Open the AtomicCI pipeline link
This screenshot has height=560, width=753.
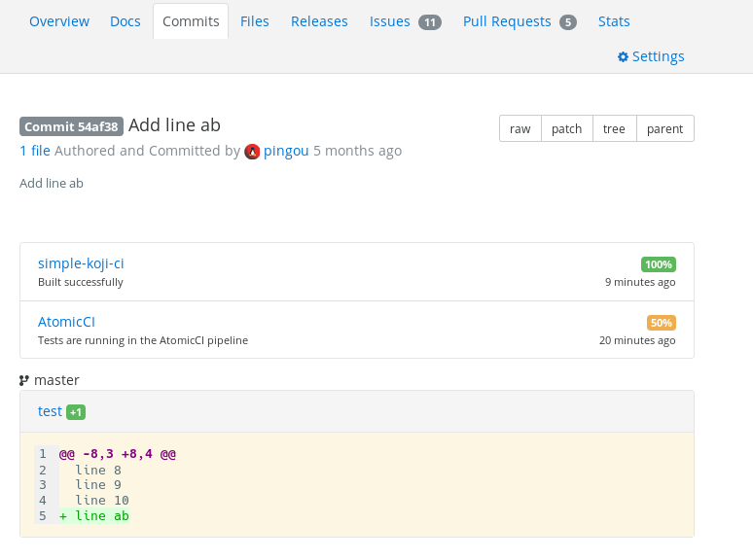[x=66, y=322]
